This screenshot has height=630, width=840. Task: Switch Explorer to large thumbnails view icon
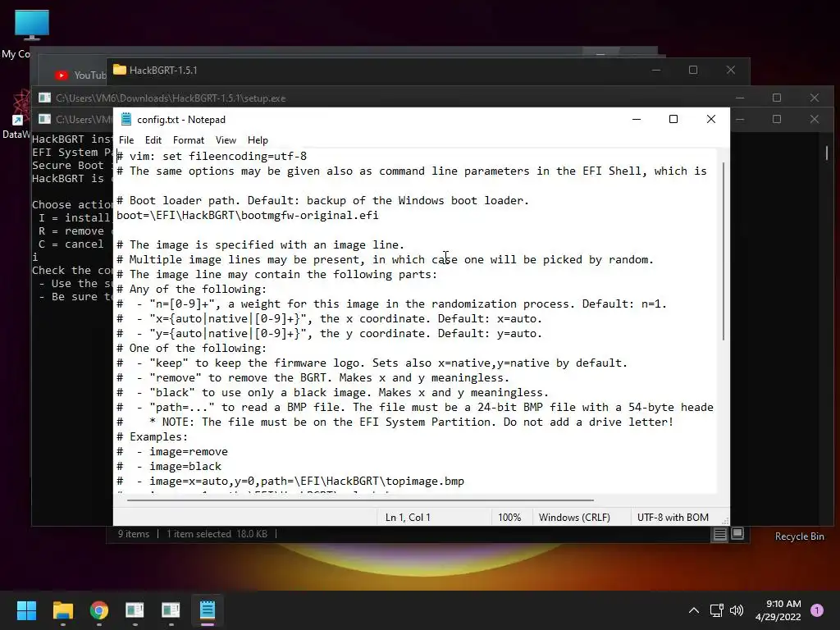[737, 533]
